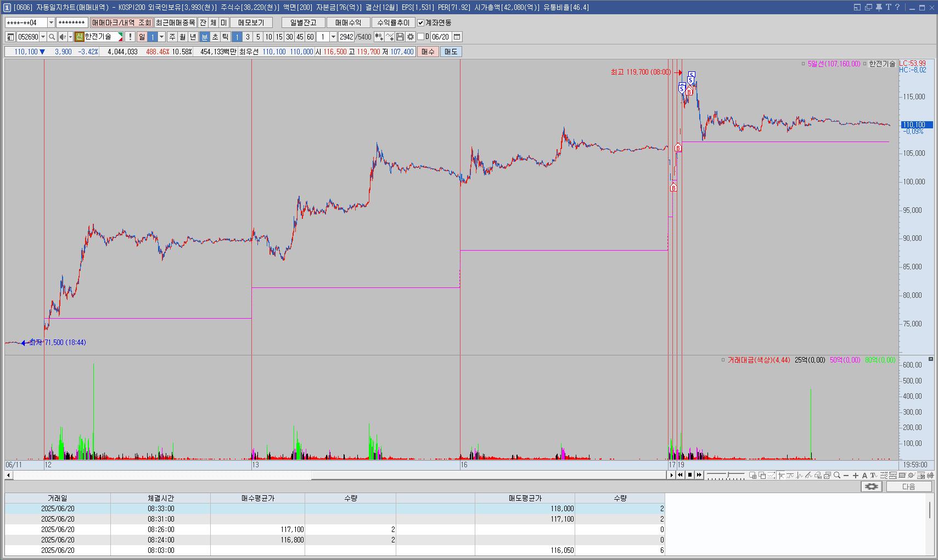
Task: Select the 주 (weekly) period toggle
Action: [x=172, y=37]
